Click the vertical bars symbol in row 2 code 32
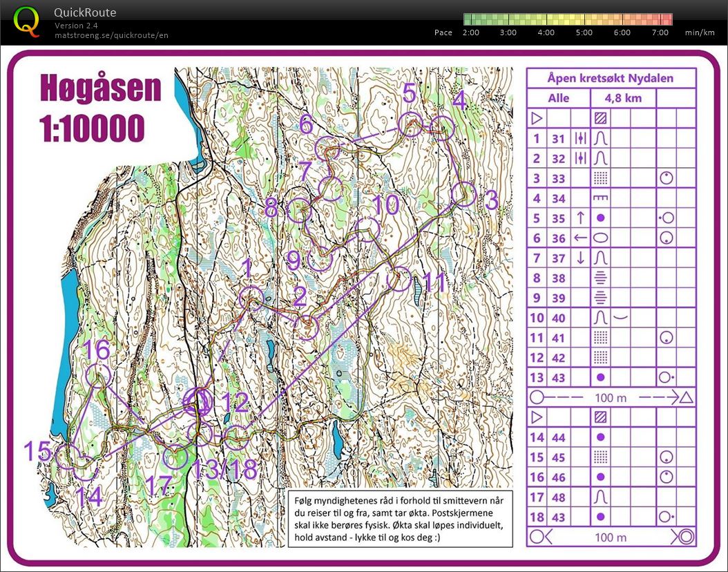 click(580, 158)
